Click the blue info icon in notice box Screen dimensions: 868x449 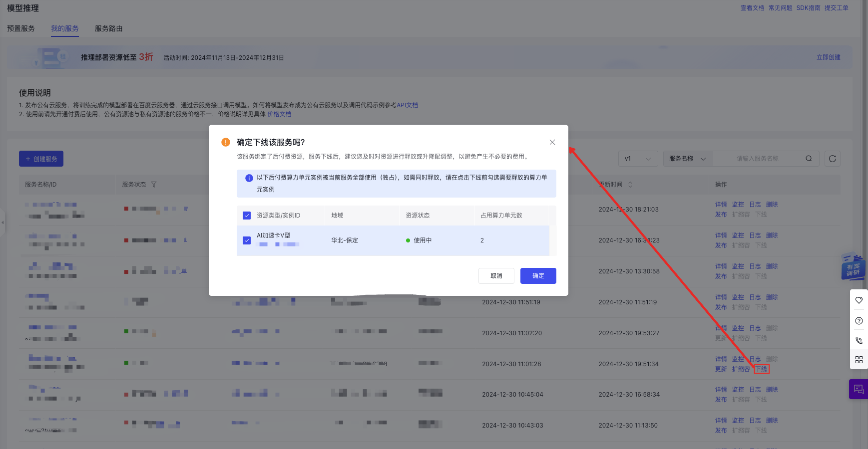coord(249,178)
